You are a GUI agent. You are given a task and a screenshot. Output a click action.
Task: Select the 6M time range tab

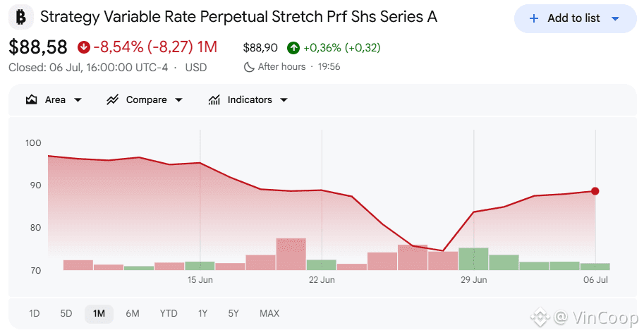(x=133, y=314)
